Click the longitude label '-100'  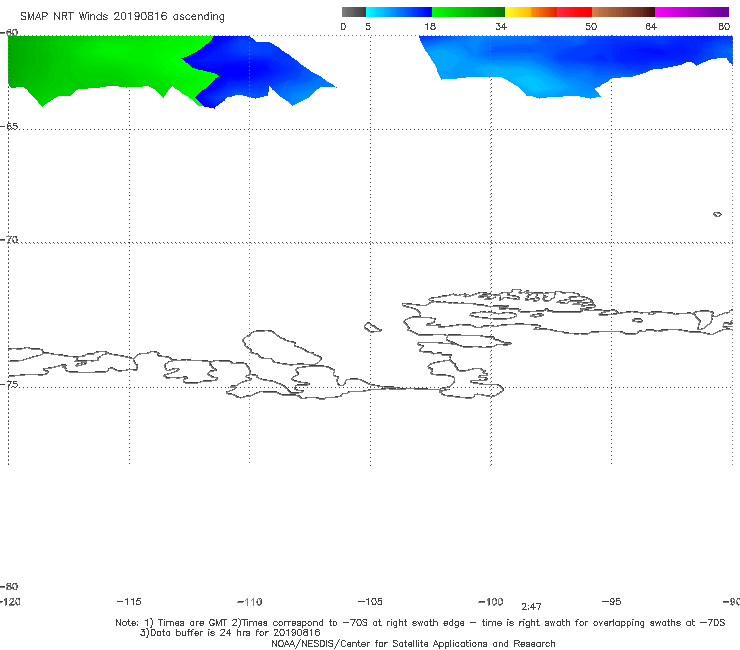491,602
